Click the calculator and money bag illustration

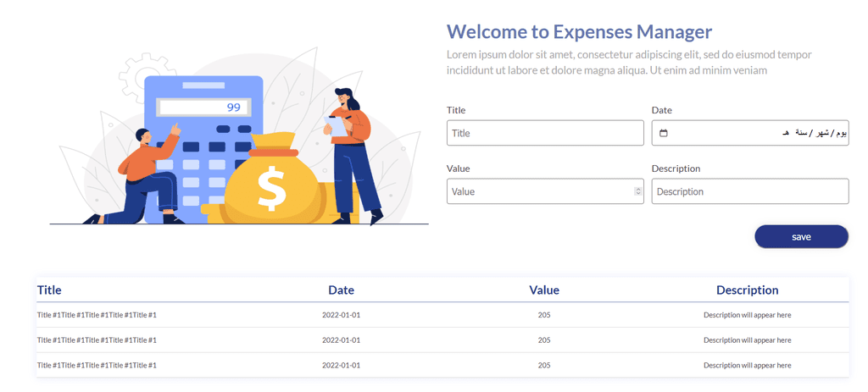click(x=239, y=138)
